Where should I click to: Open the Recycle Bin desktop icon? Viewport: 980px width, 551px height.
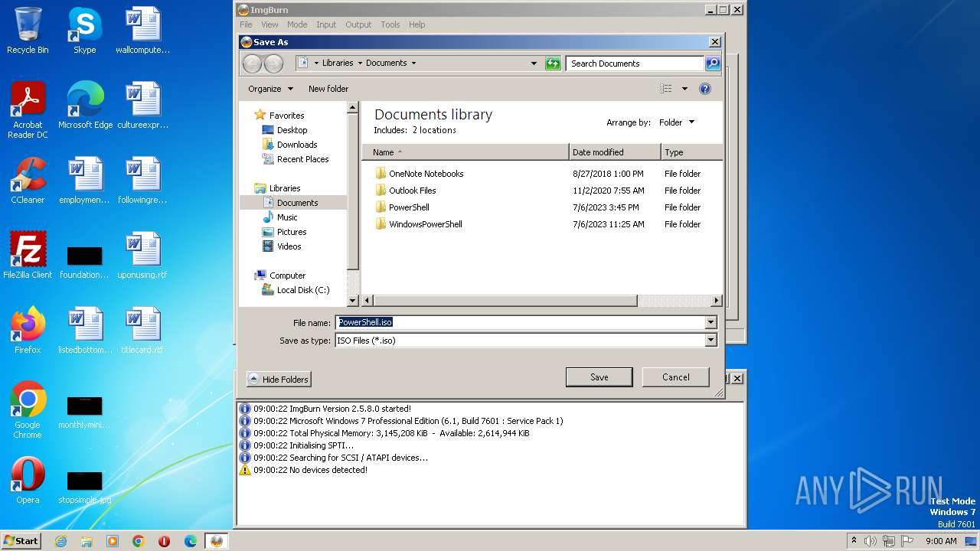(x=28, y=31)
